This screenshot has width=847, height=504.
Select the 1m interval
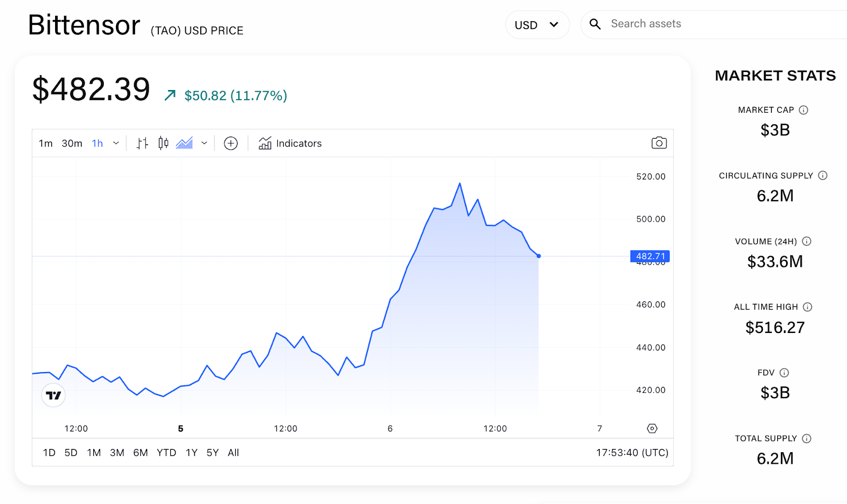(x=46, y=143)
